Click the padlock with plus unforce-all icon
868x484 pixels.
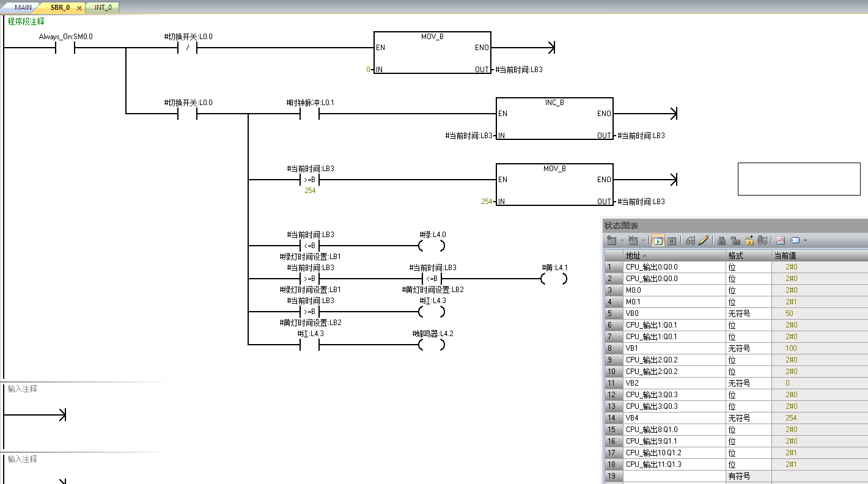tap(749, 241)
